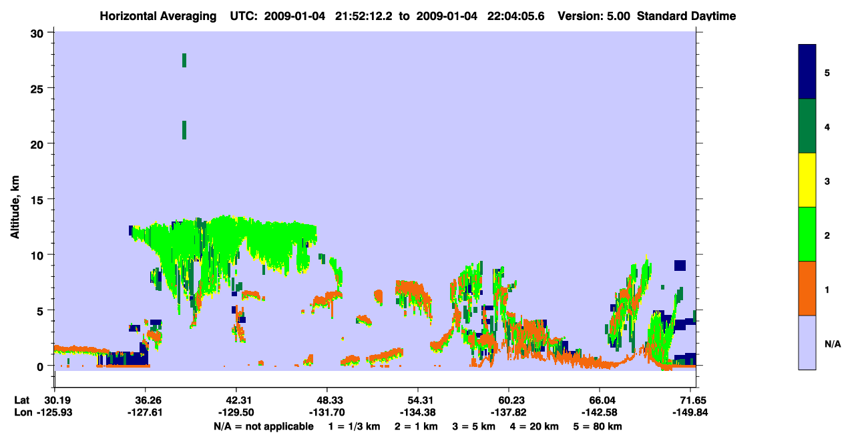Click the dark green color bar segment labeled 4
This screenshot has width=868, height=445.
tap(807, 126)
